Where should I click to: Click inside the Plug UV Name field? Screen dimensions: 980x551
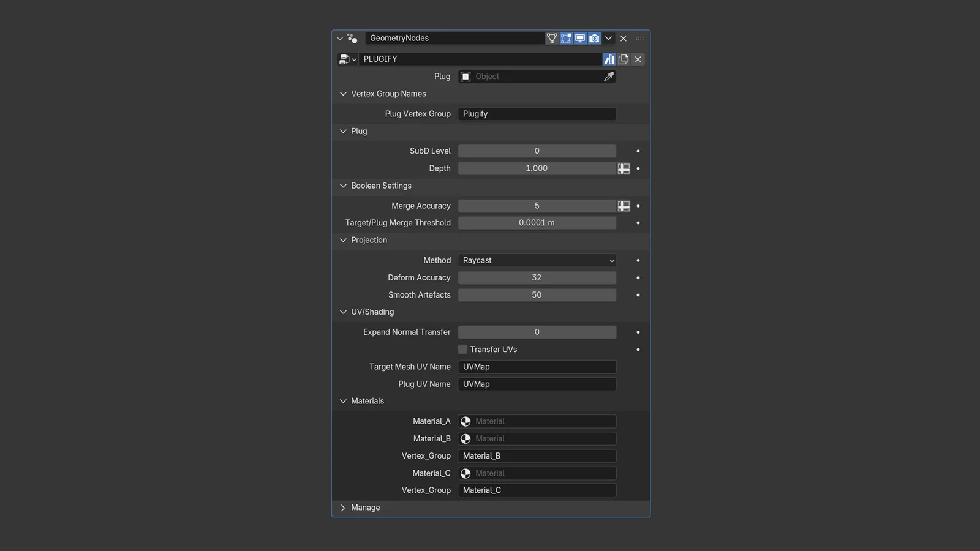coord(537,384)
